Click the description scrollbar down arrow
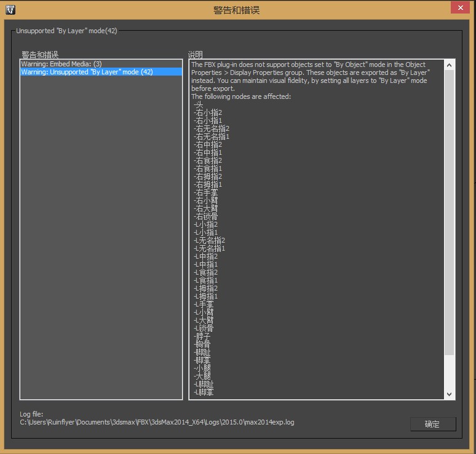Viewport: 476px width, 454px height. tap(450, 394)
